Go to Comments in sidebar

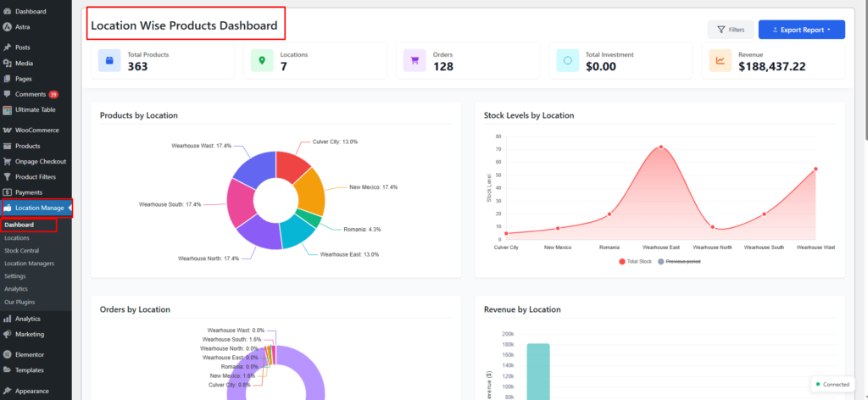pos(31,94)
